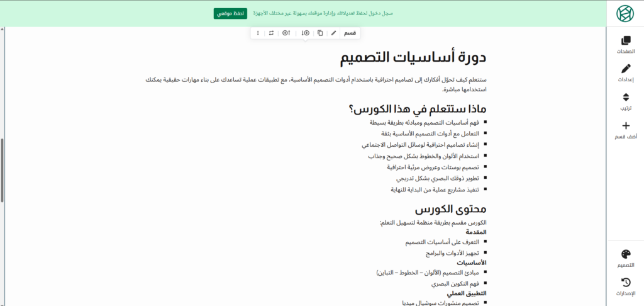Screen dimensions: 644x306
Task: Click the heading دورة أساسيات التصميم
Action: point(414,58)
